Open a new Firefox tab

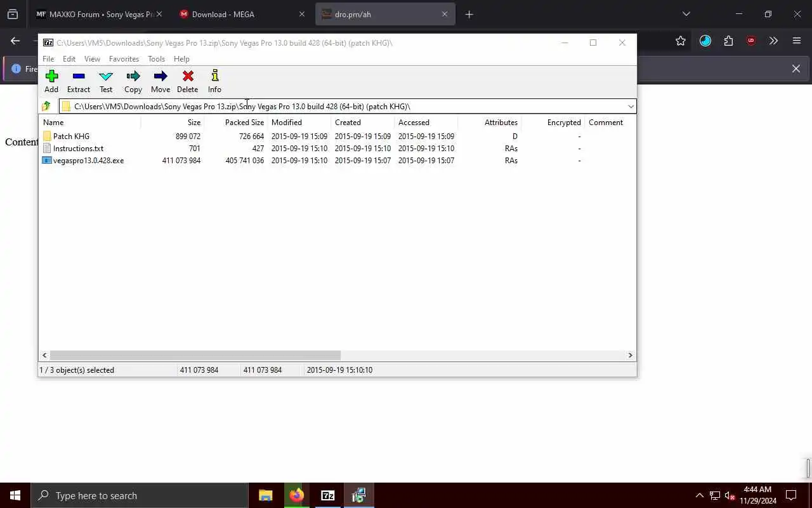[469, 14]
